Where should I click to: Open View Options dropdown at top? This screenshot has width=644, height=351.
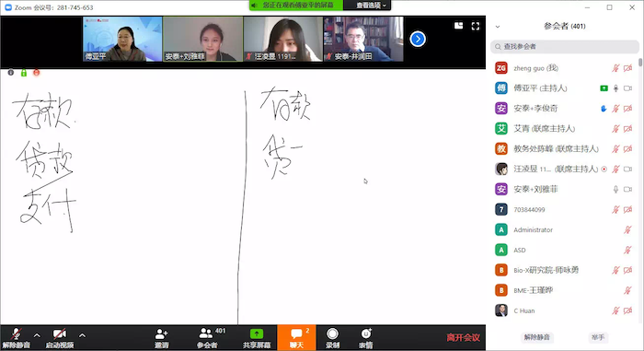(371, 6)
